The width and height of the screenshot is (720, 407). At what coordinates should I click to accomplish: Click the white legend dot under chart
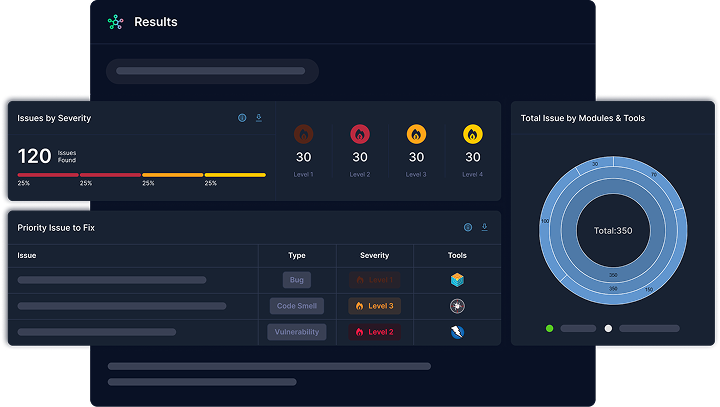pyautogui.click(x=608, y=328)
